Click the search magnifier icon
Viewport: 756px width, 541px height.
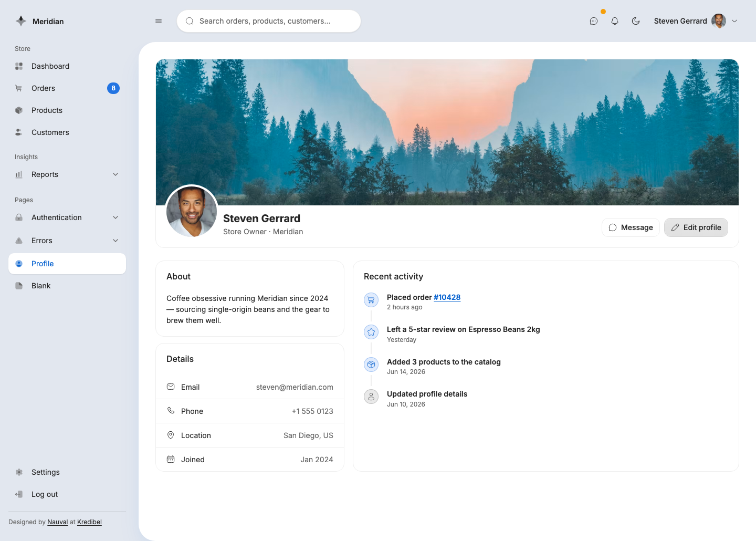click(x=190, y=21)
